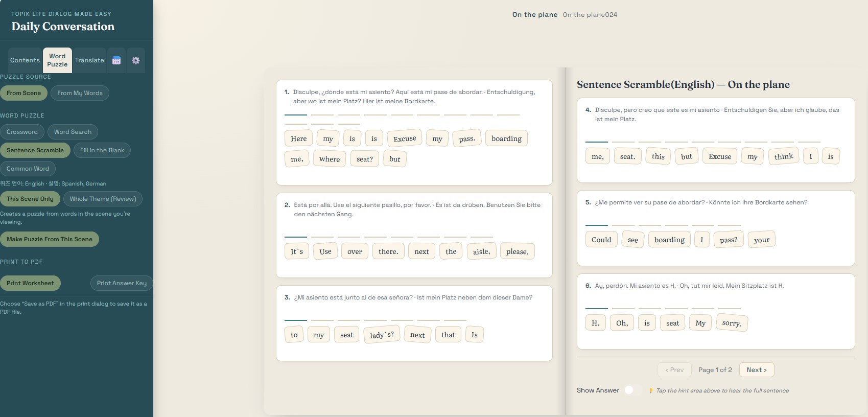Choose the Common Word puzzle type
Screen dimensions: 868x417
point(28,169)
